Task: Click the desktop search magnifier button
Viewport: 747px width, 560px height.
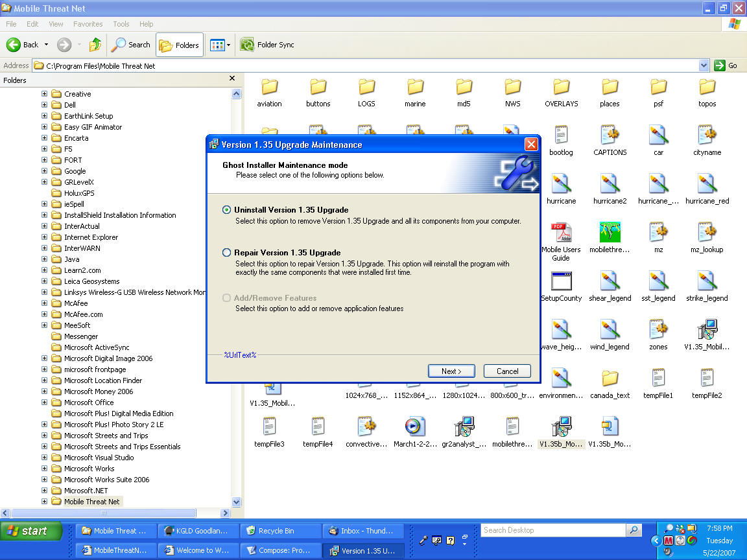Action: (x=634, y=530)
